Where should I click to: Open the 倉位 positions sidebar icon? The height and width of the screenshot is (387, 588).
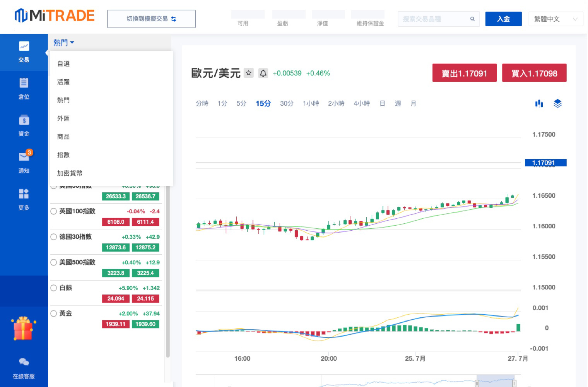coord(24,83)
